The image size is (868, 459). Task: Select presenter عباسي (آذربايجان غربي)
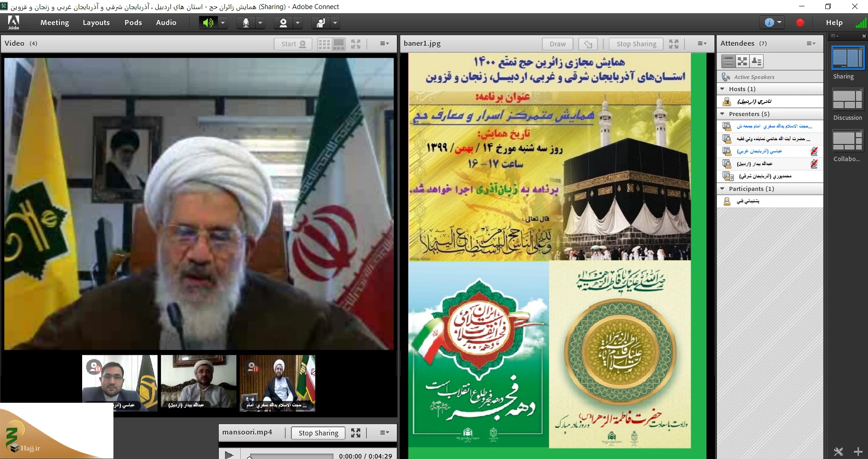click(770, 151)
